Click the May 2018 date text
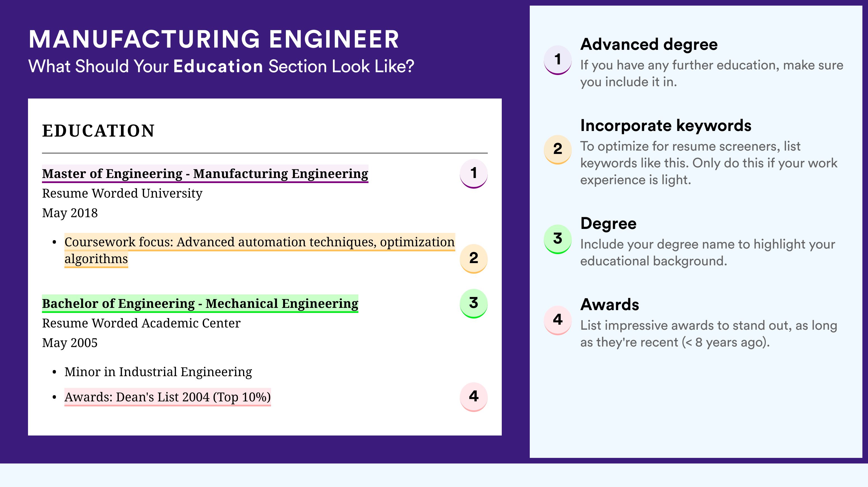This screenshot has height=487, width=868. click(x=70, y=213)
